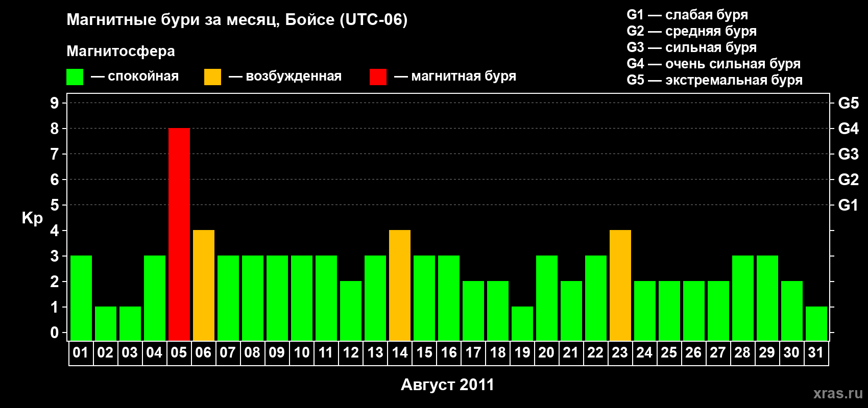
Task: Click the 'G5 — экстремальная буря' legend line
Action: (715, 80)
